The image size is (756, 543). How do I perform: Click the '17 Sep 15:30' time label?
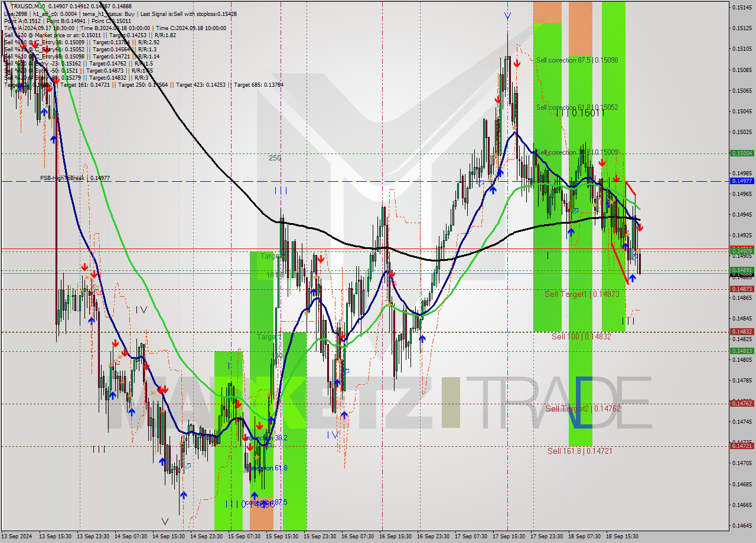pyautogui.click(x=510, y=537)
